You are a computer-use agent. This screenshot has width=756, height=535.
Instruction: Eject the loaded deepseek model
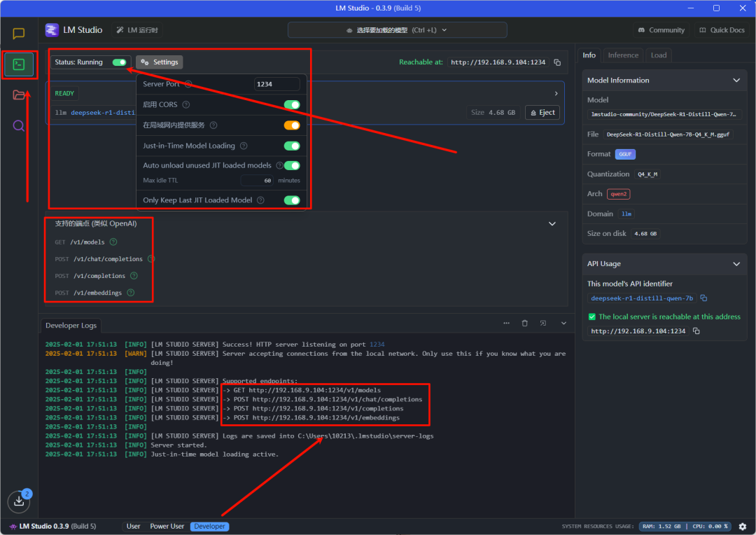click(542, 113)
